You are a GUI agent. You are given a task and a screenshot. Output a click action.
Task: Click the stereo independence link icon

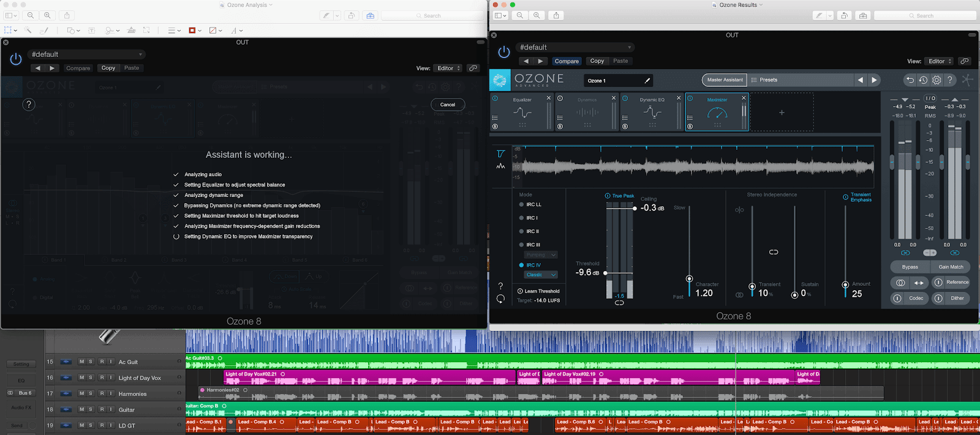[x=774, y=252]
